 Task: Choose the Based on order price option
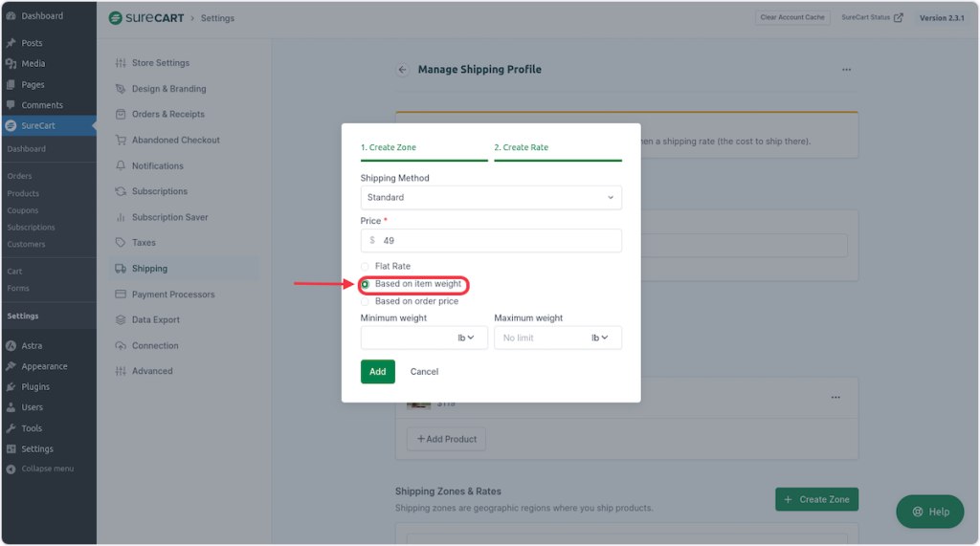(x=365, y=302)
